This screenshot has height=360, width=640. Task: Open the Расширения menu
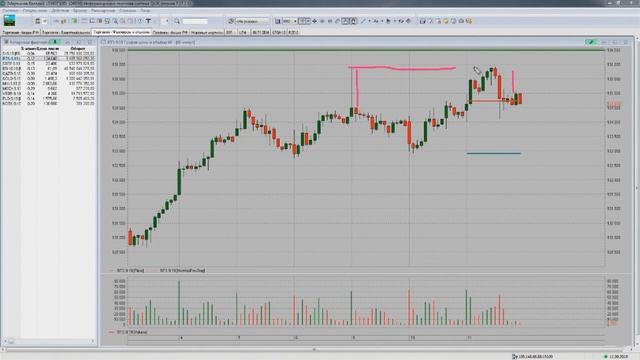pos(103,11)
